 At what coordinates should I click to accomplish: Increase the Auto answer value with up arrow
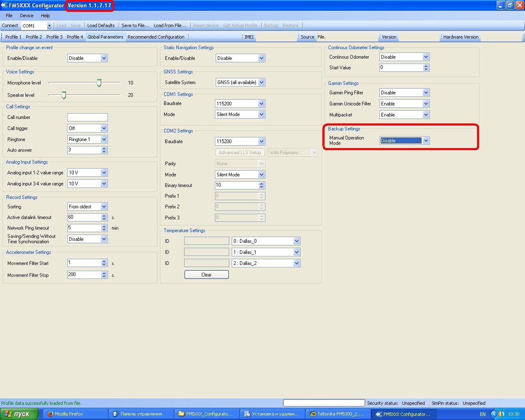tap(104, 148)
